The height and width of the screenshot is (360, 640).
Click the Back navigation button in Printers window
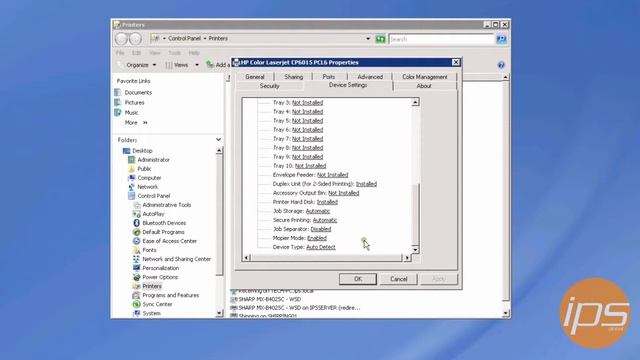[x=121, y=39]
